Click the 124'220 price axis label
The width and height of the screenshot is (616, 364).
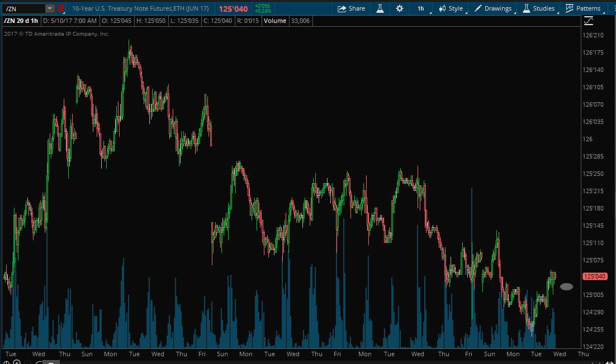point(593,347)
